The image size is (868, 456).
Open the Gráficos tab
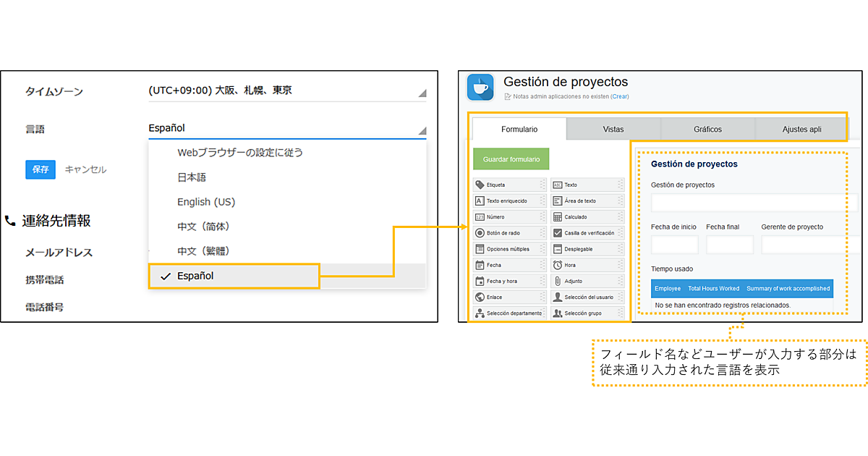point(707,130)
